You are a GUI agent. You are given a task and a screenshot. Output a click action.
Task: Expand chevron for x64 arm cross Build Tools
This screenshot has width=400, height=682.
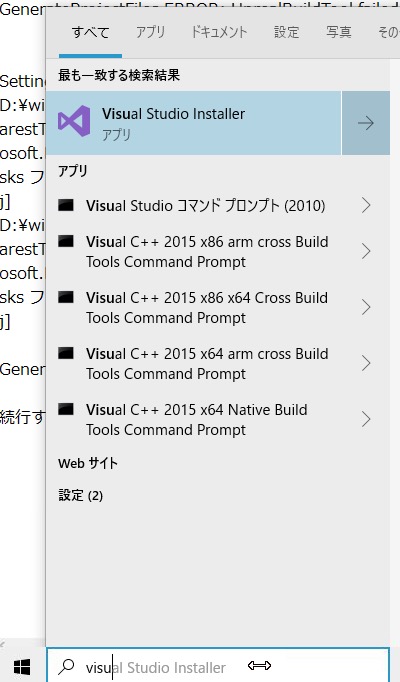(366, 363)
